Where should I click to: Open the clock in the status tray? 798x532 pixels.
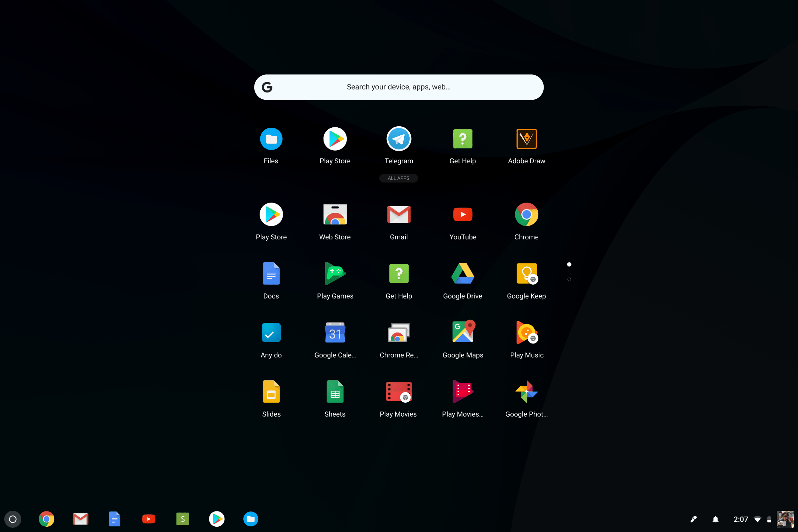[740, 519]
